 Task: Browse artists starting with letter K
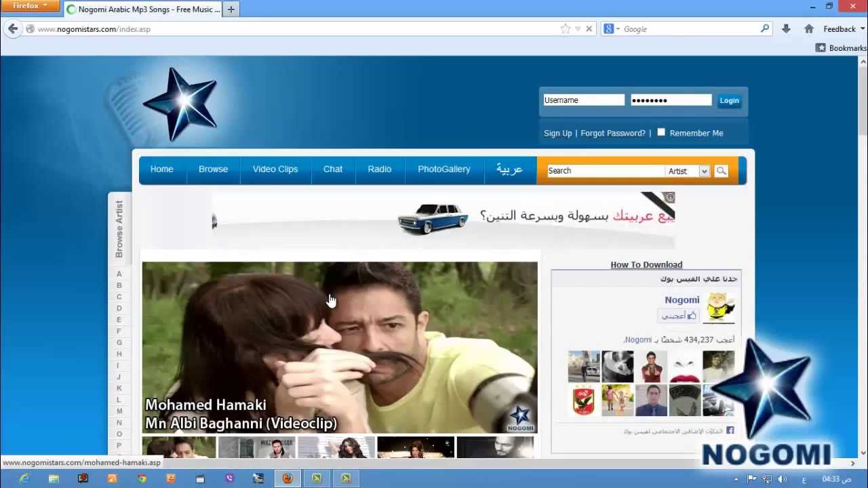(119, 388)
